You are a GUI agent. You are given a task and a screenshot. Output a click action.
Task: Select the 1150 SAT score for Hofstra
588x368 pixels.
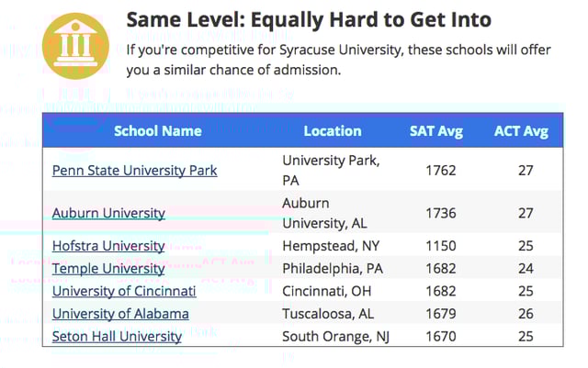pyautogui.click(x=441, y=246)
